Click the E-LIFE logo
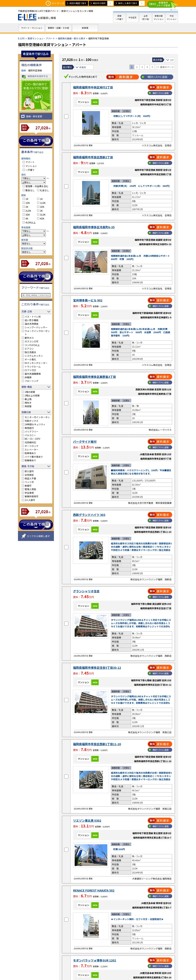The image size is (196, 980). pos(27,17)
